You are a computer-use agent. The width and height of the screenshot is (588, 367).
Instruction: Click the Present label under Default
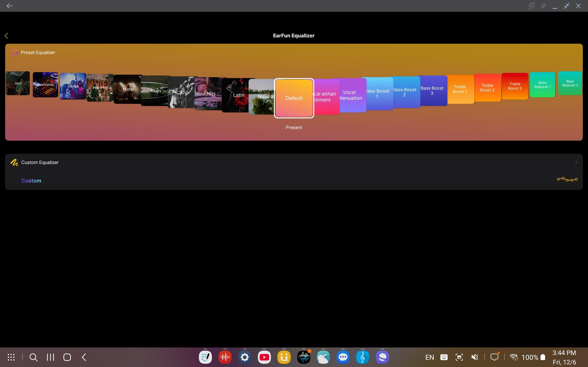point(294,128)
